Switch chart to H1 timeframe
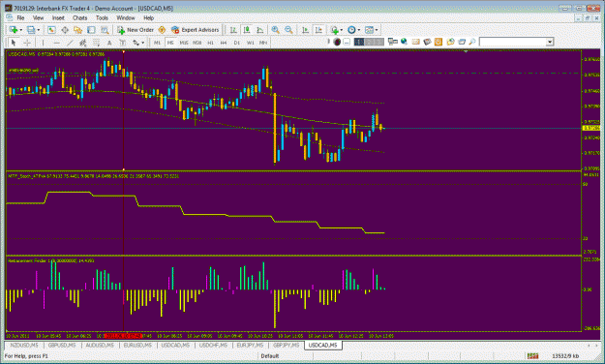 [x=210, y=43]
